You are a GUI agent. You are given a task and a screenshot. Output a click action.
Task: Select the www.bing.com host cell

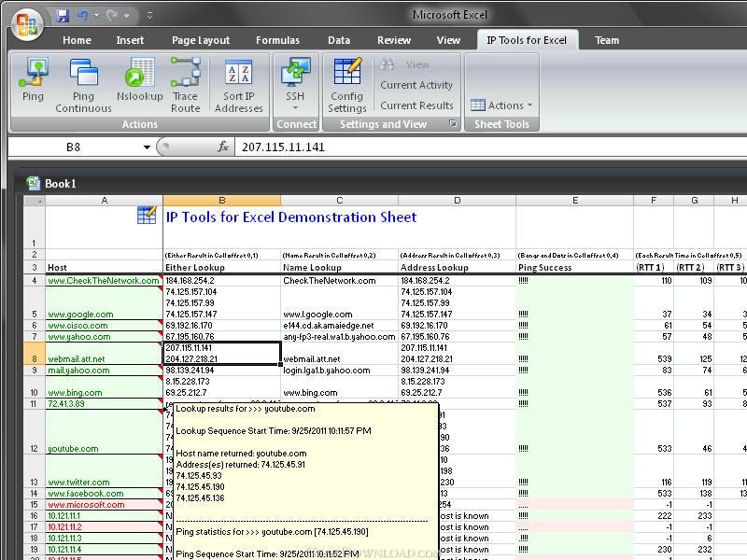tap(104, 386)
